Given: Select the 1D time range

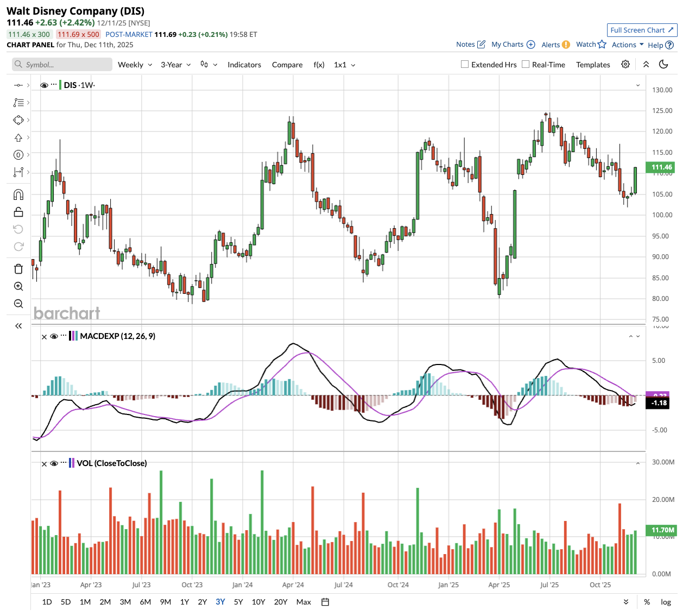Looking at the screenshot, I should tap(47, 602).
